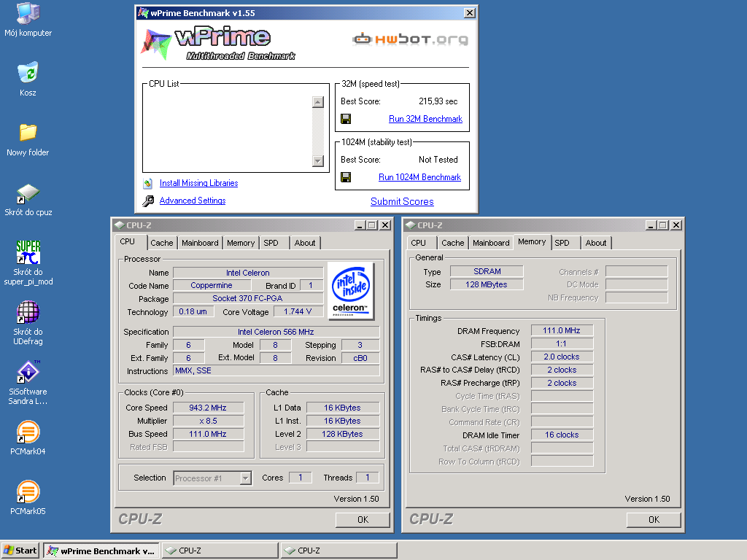Screen dimensions: 747x560
Task: Click the save icon beside Run 1024M Benchmark
Action: 347,177
